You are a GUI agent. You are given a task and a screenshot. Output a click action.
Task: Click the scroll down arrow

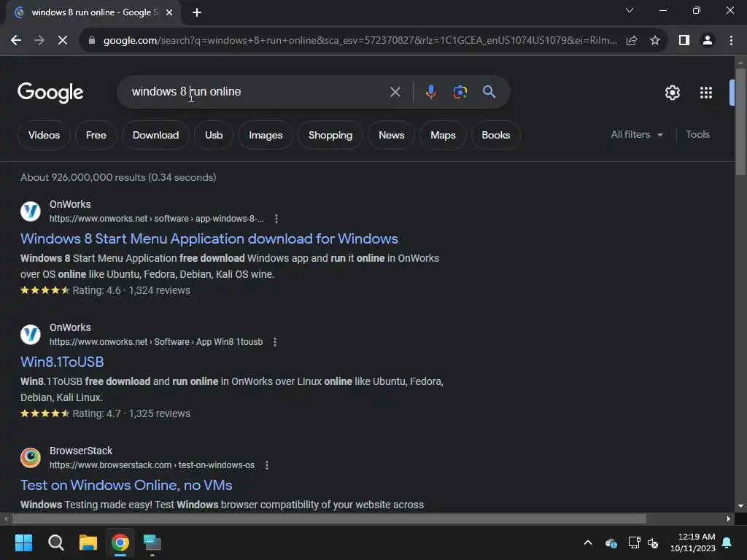[740, 506]
